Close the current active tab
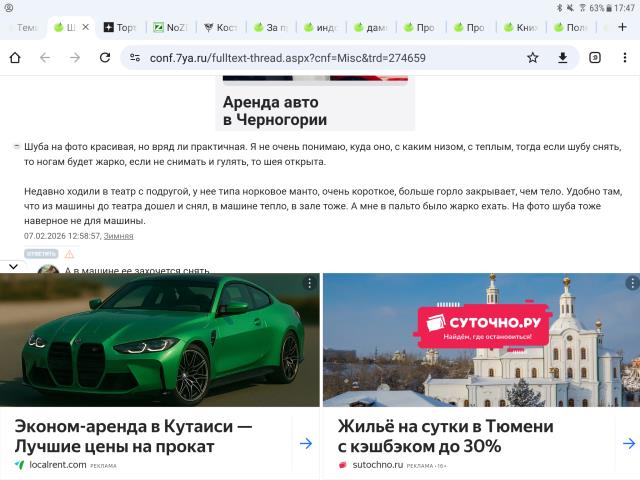Viewport: 640px width, 480px height. point(84,27)
